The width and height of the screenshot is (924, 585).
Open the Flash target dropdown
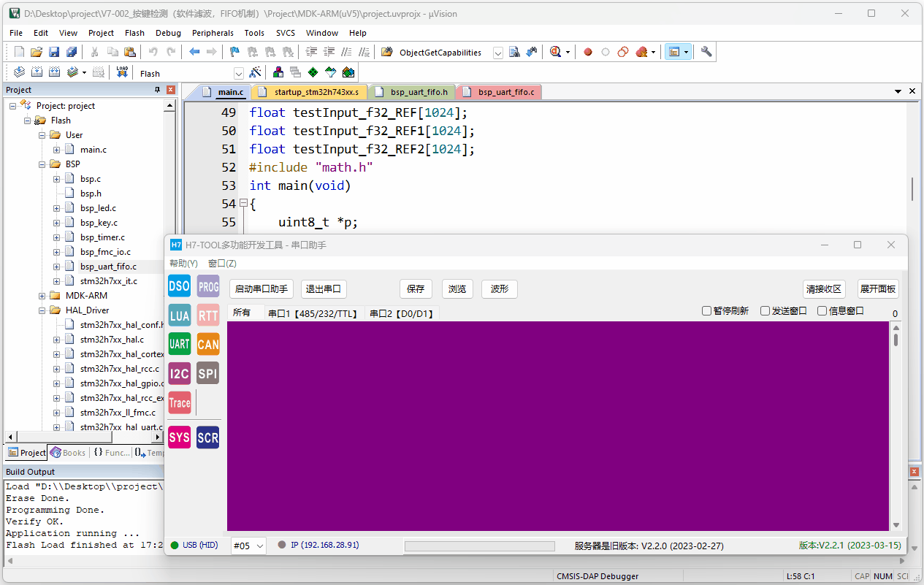point(238,73)
